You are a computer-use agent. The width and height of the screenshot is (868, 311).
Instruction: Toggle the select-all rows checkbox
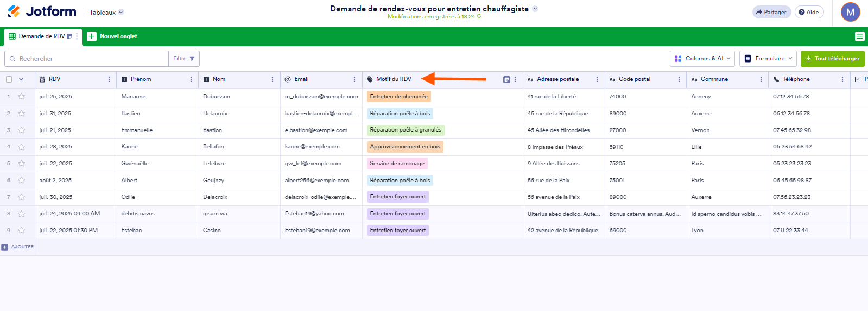[9, 79]
